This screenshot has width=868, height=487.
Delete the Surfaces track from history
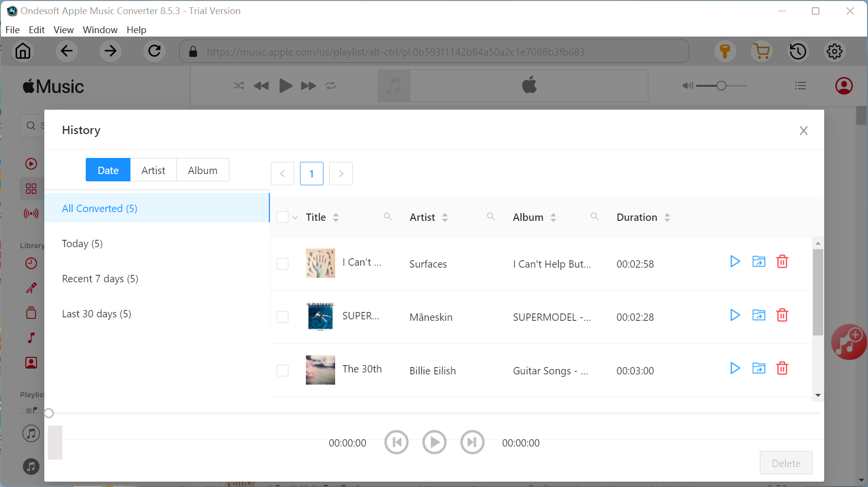coord(782,262)
